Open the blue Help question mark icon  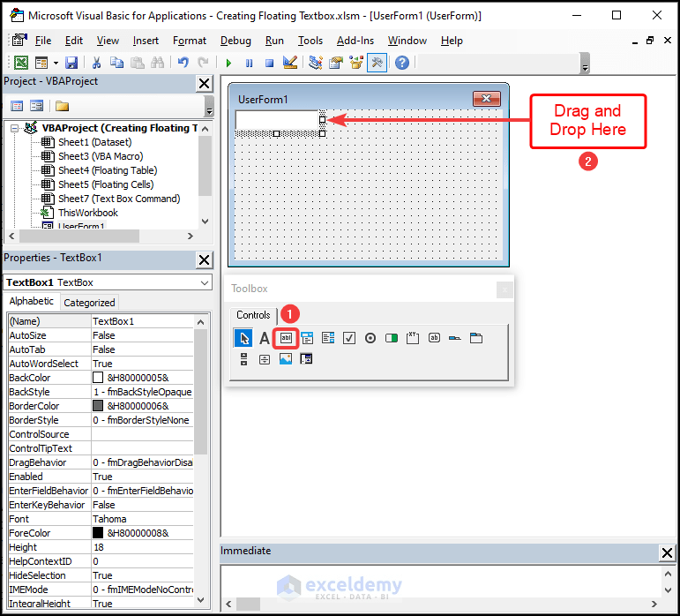[402, 63]
